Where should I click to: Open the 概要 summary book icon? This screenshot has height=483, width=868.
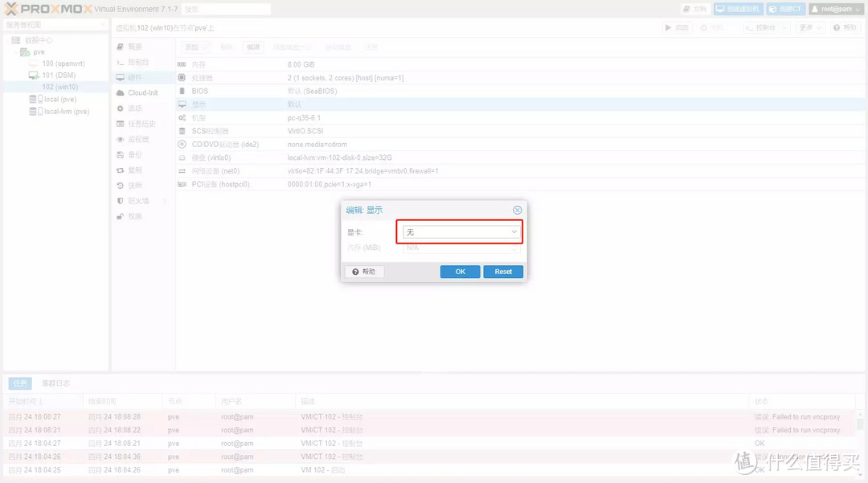[x=120, y=47]
